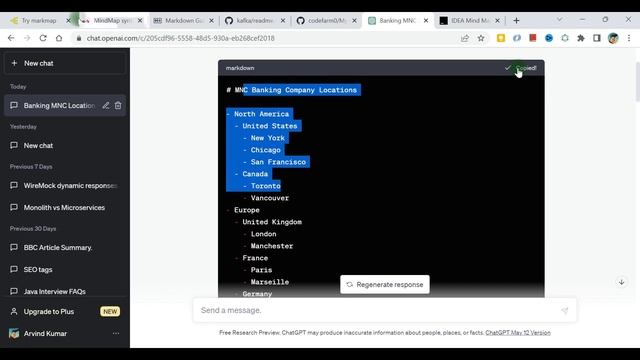Viewport: 640px width, 360px height.
Task: Open Banking MNC Location chat
Action: [x=59, y=105]
